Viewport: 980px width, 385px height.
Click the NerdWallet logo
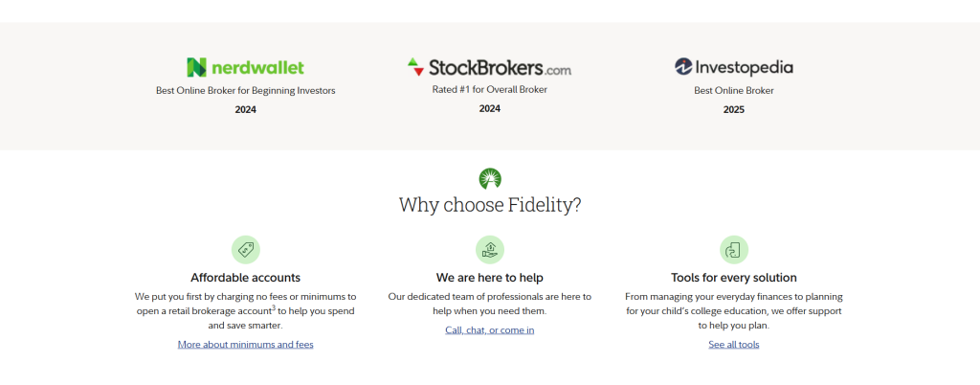tap(246, 67)
